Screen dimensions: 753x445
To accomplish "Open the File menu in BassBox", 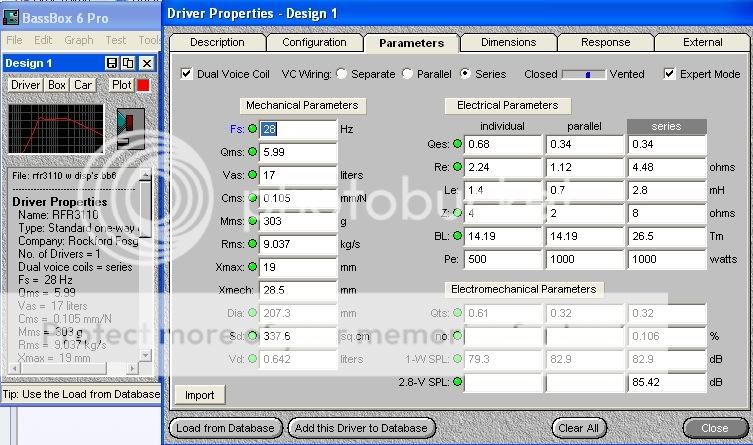I will pos(14,40).
